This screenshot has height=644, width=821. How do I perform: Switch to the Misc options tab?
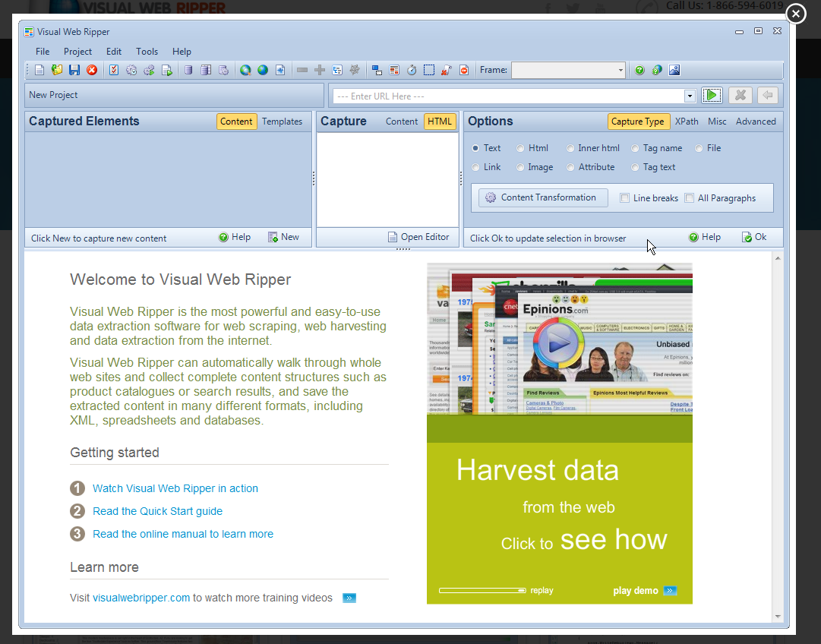point(717,122)
